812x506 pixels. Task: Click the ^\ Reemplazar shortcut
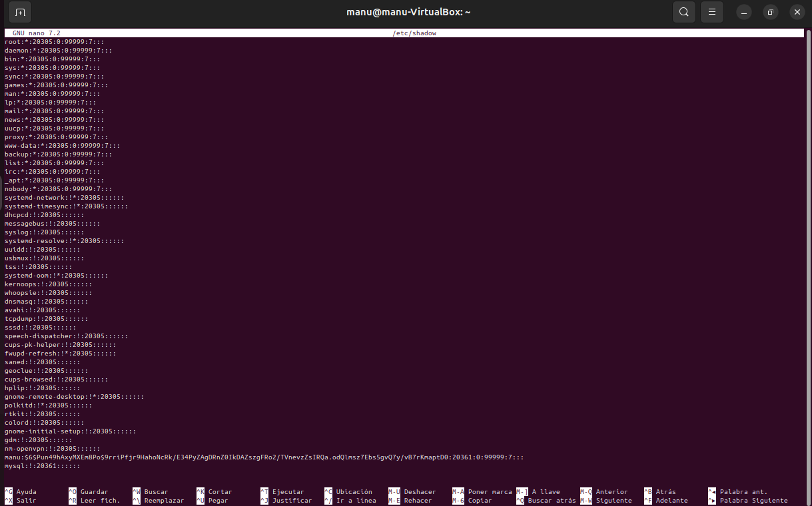pyautogui.click(x=157, y=501)
